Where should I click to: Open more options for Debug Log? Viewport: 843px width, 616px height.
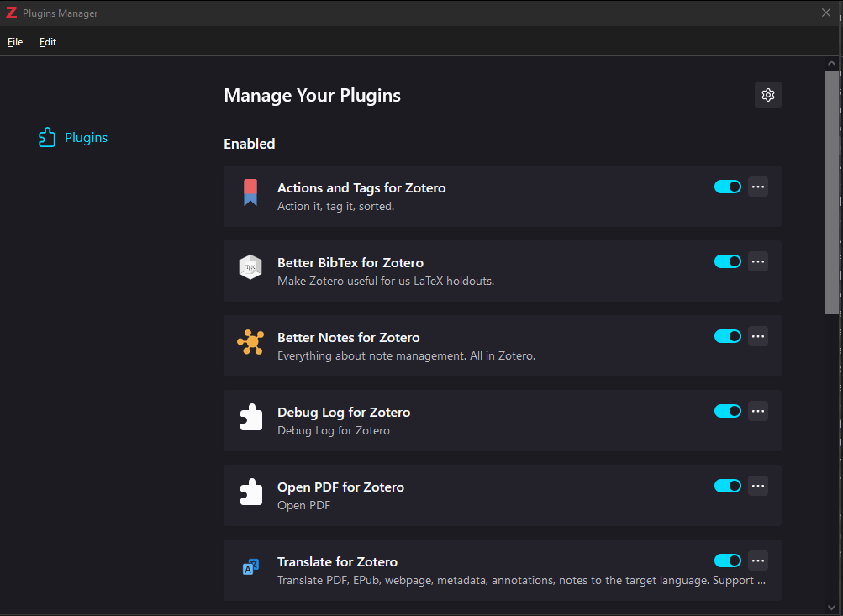pyautogui.click(x=758, y=411)
